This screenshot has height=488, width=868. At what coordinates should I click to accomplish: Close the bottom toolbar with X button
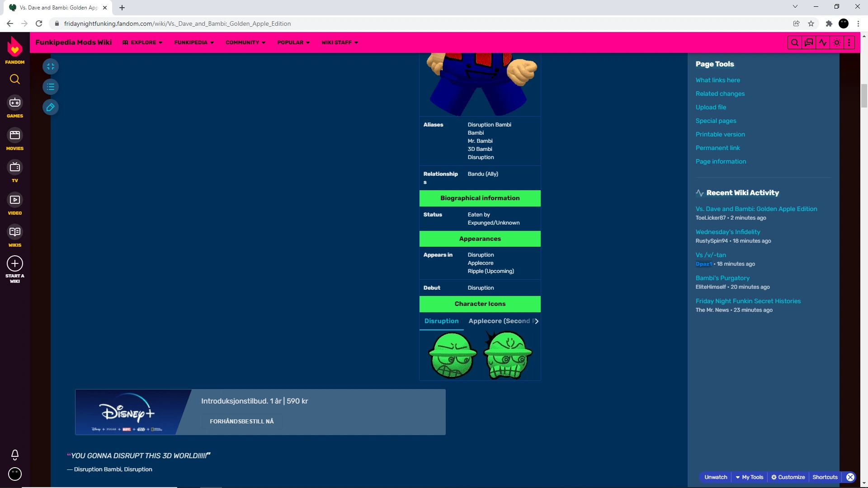pos(850,477)
